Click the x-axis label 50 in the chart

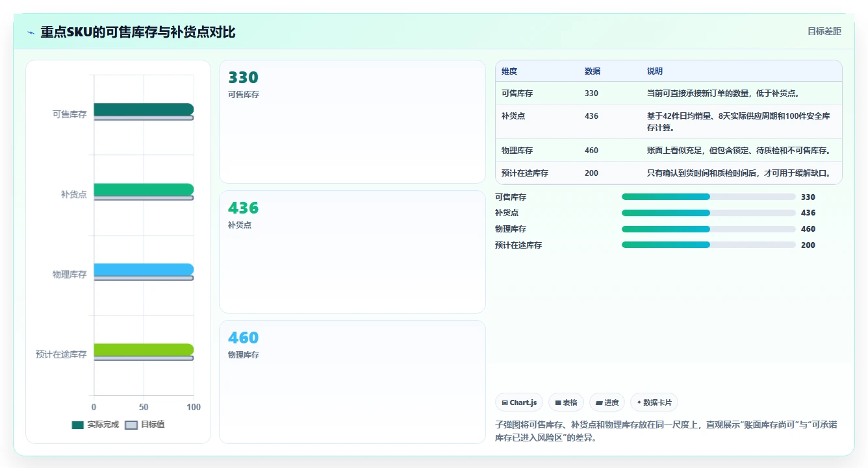144,407
